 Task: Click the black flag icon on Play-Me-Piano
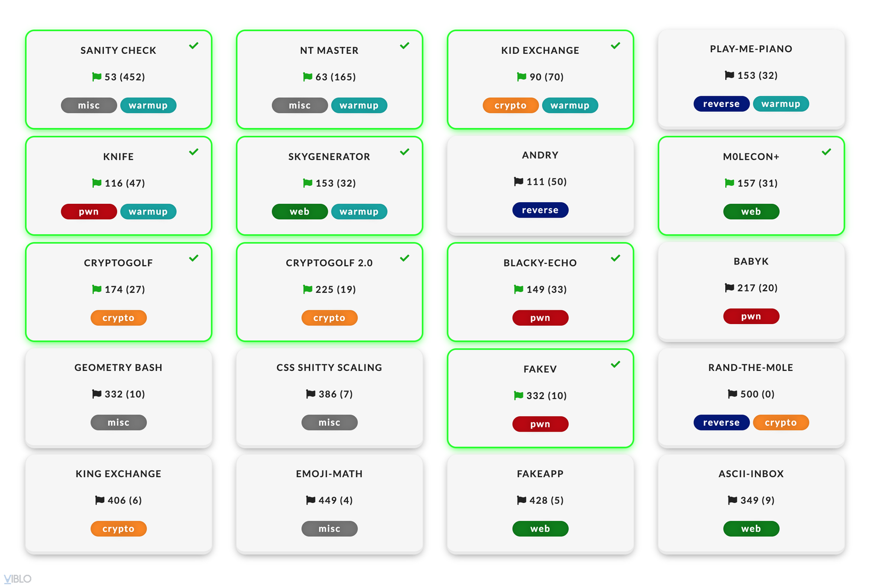point(730,76)
